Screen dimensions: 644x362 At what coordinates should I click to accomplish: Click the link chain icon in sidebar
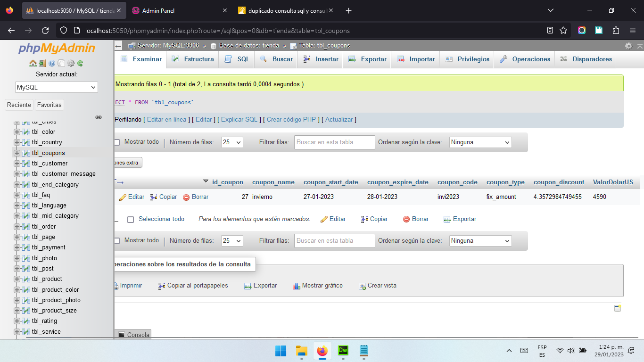point(99,117)
